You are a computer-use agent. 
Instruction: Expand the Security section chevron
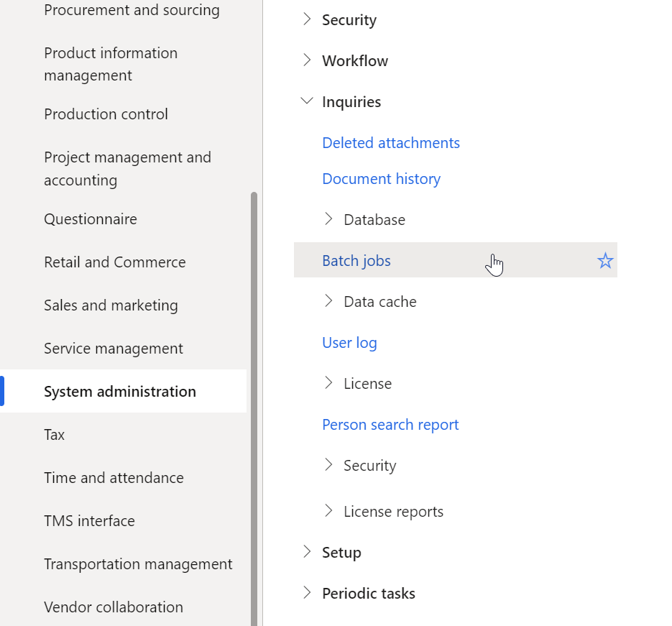pos(306,19)
